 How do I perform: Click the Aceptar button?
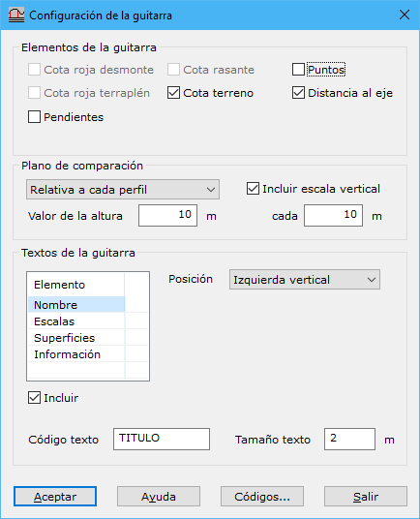coord(55,496)
